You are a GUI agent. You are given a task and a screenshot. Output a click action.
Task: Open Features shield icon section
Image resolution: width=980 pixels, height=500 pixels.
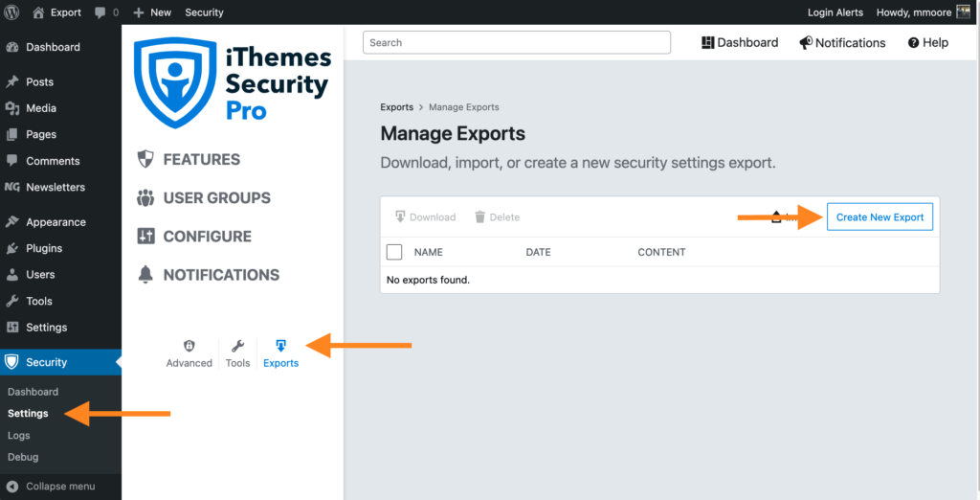(145, 159)
